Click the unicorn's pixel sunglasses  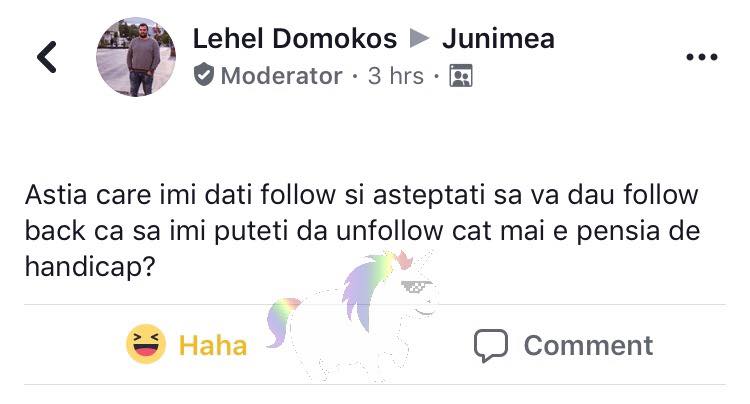tap(415, 286)
